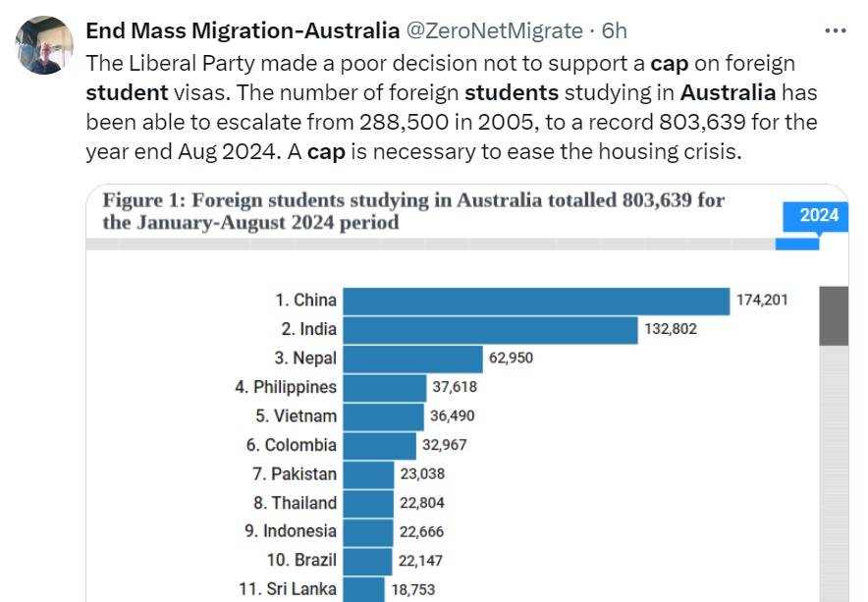868x602 pixels.
Task: Click the Sri Lanka bar showing 18,753
Action: (362, 589)
